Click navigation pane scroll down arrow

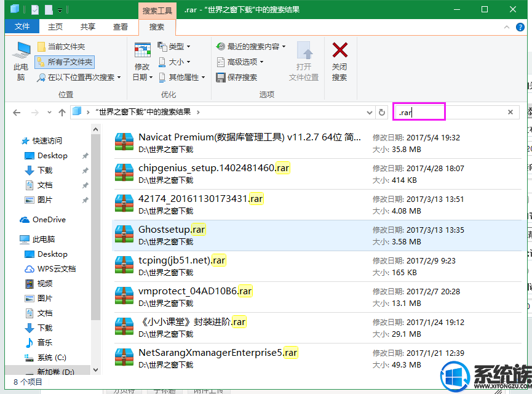click(96, 370)
